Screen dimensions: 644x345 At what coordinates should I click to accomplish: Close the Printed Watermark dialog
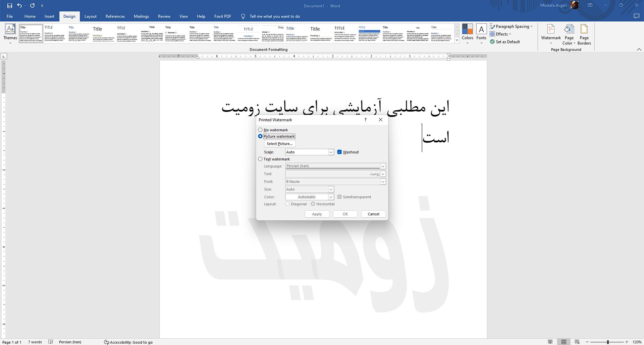tap(380, 120)
